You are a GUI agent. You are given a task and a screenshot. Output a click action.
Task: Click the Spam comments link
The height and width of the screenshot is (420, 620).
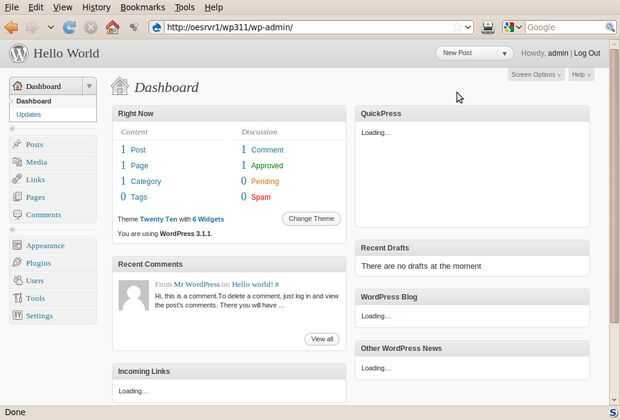[x=261, y=197]
